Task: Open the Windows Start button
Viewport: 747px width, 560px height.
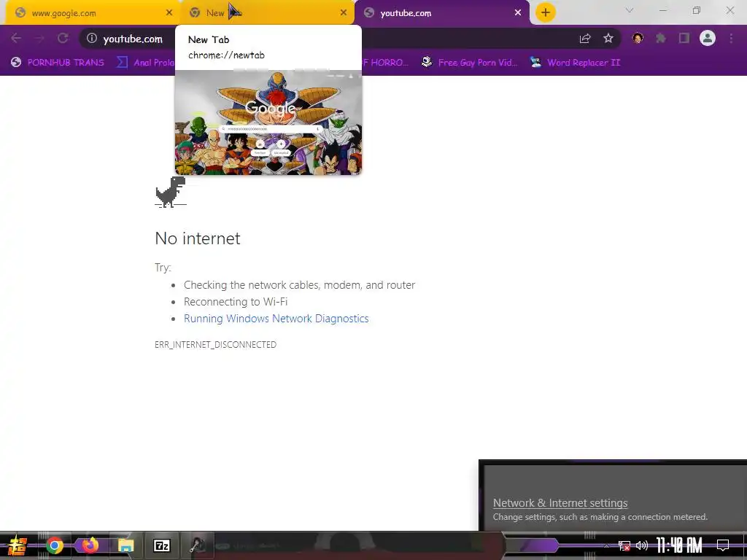Action: click(x=18, y=545)
